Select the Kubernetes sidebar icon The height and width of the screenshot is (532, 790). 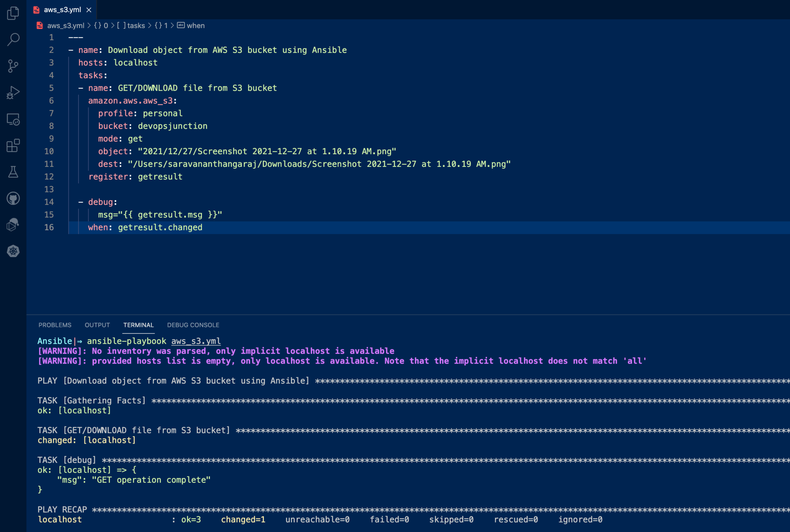coord(13,251)
